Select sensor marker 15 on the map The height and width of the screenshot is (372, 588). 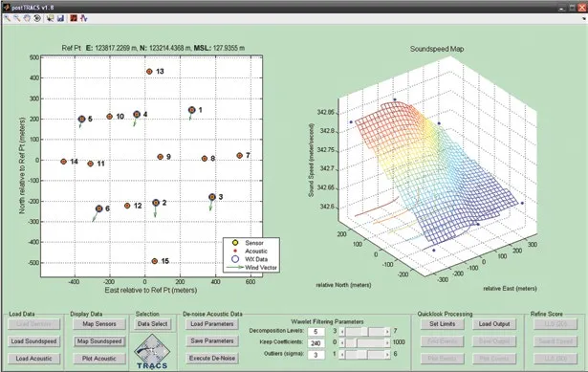[155, 261]
